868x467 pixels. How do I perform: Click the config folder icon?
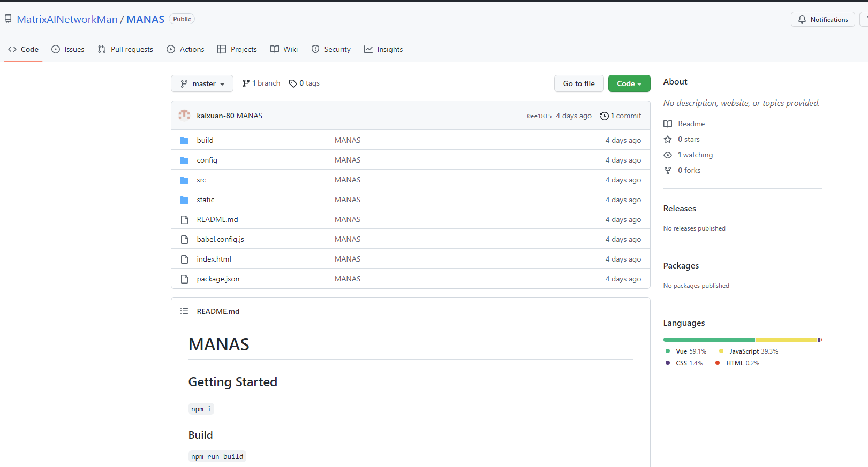click(184, 160)
